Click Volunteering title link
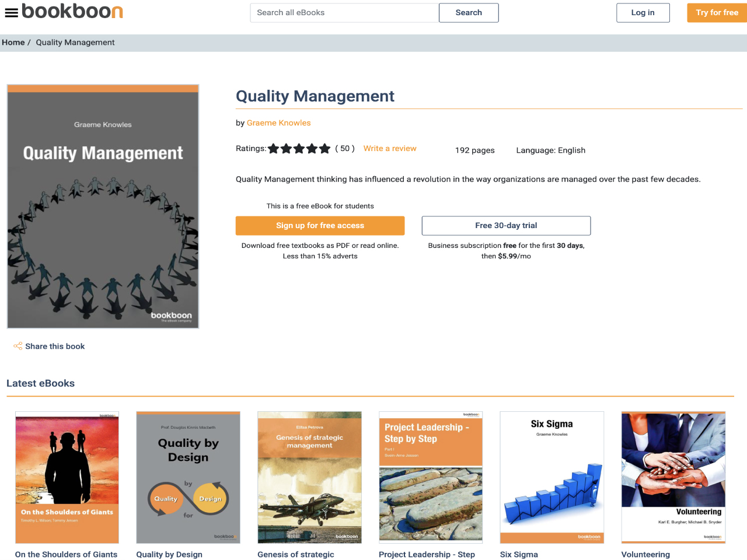This screenshot has width=747, height=560. click(x=645, y=555)
